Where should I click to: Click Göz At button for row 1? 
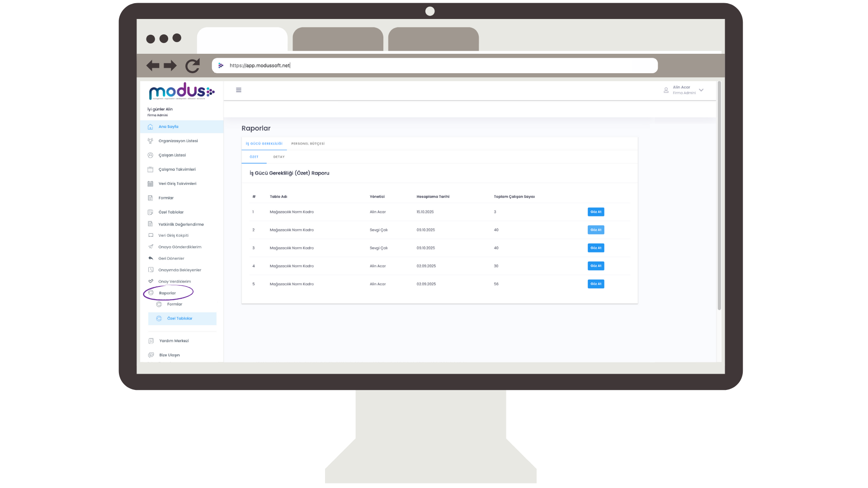point(596,212)
